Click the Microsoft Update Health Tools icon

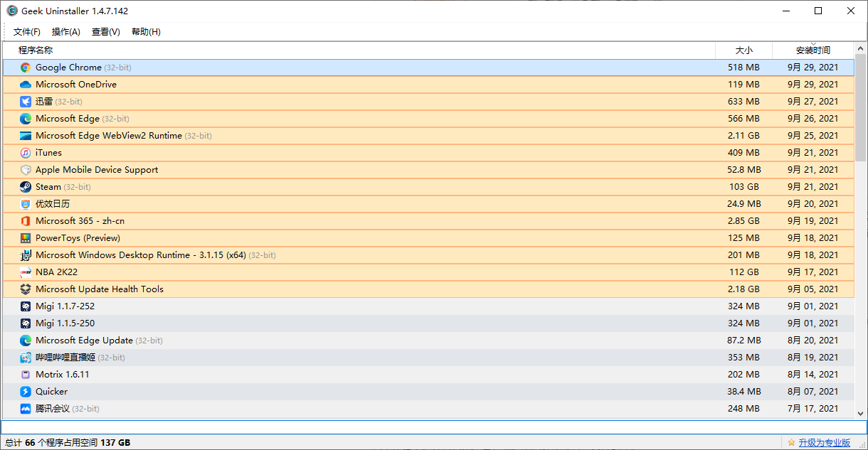[x=26, y=289]
